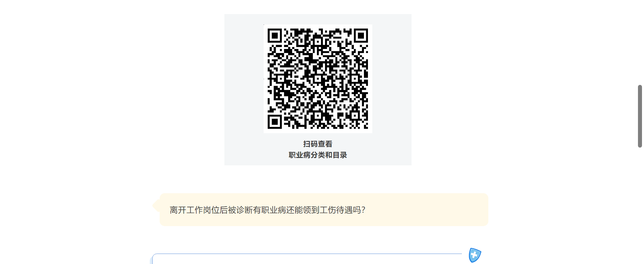Click the question mark ending the question

[x=363, y=210]
